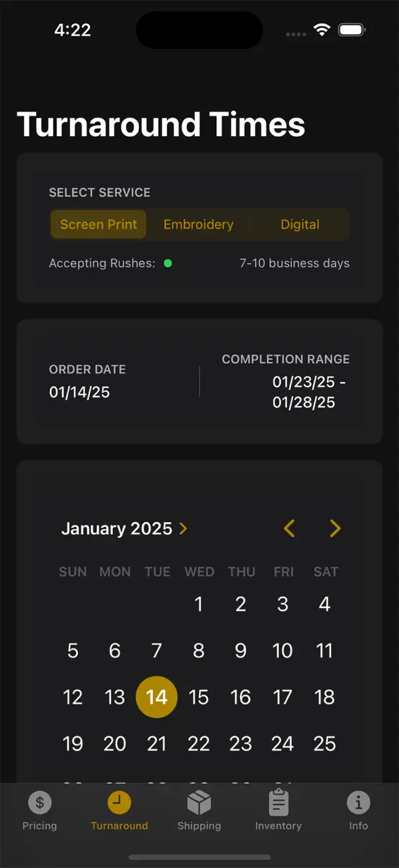Tap the Completion Range dates text
399x868 pixels.
click(x=304, y=392)
